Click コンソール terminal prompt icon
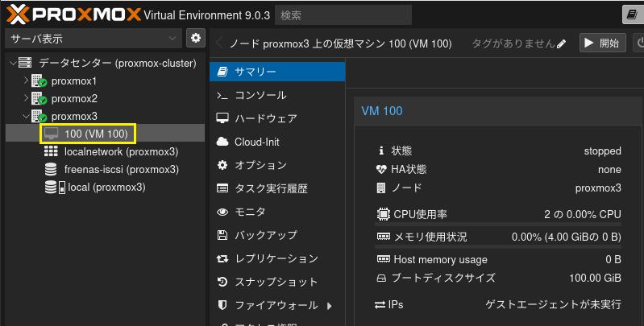The height and width of the screenshot is (326, 644). click(222, 96)
